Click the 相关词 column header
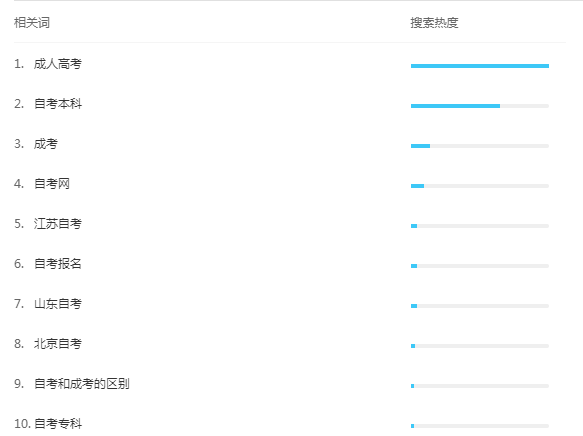 [x=32, y=23]
